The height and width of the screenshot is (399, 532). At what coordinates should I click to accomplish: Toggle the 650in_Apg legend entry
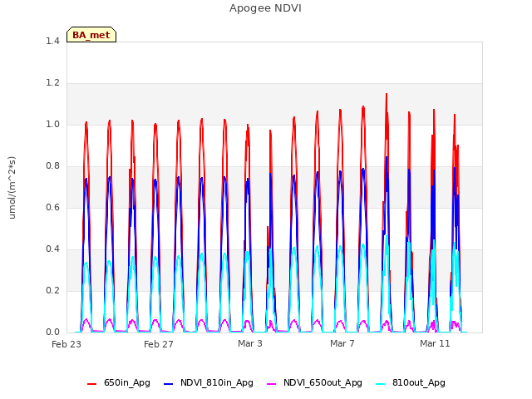[118, 382]
